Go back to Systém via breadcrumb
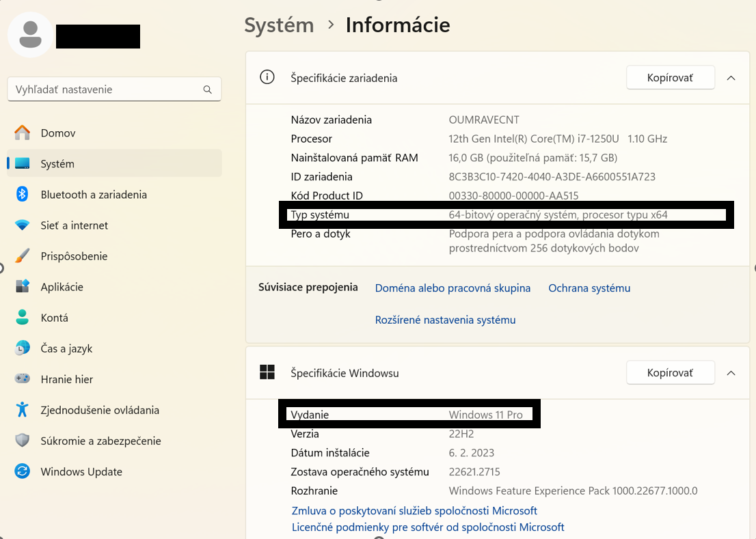 click(279, 25)
